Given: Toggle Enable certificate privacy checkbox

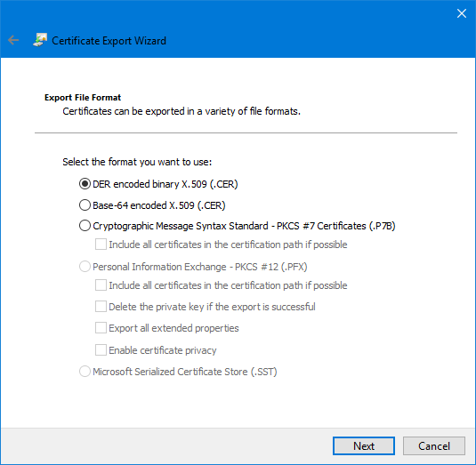Looking at the screenshot, I should (101, 350).
